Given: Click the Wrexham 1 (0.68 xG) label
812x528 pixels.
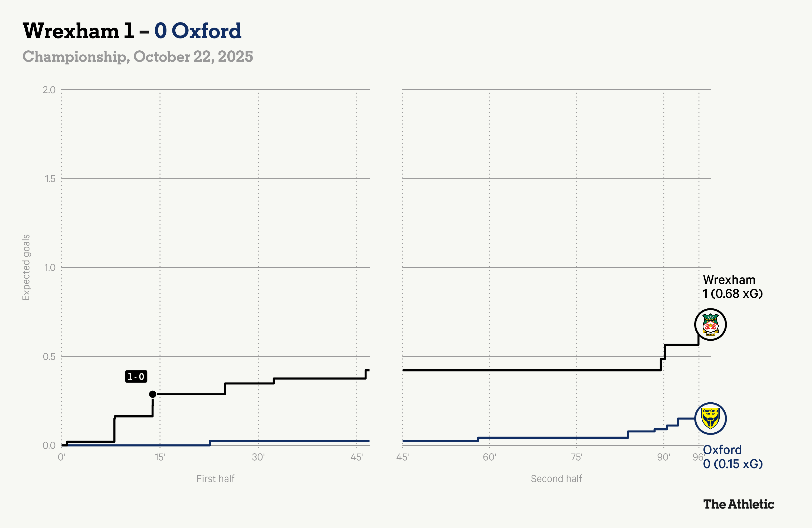Looking at the screenshot, I should click(x=732, y=287).
